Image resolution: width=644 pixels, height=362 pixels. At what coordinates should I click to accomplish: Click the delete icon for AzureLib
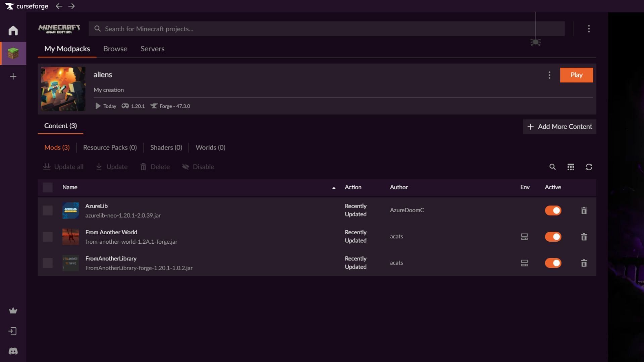584,210
